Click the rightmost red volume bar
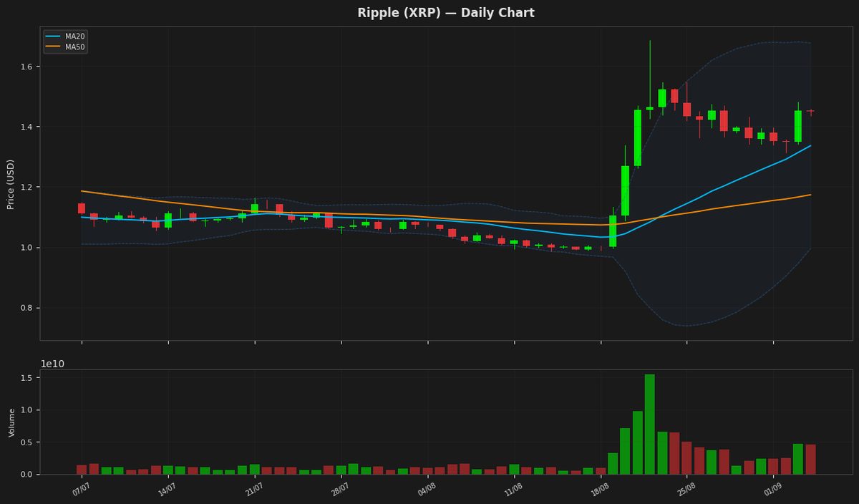The image size is (859, 504). coord(810,460)
